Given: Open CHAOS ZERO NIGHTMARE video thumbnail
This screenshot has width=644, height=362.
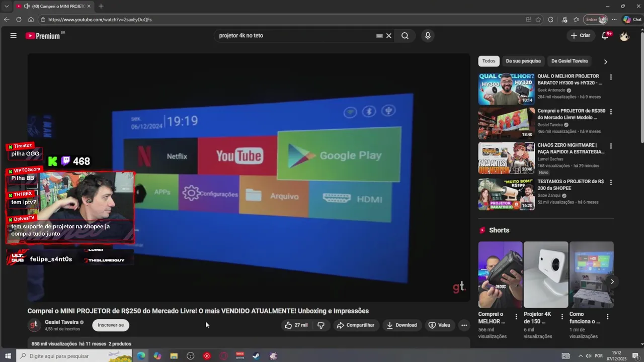Looking at the screenshot, I should (506, 158).
